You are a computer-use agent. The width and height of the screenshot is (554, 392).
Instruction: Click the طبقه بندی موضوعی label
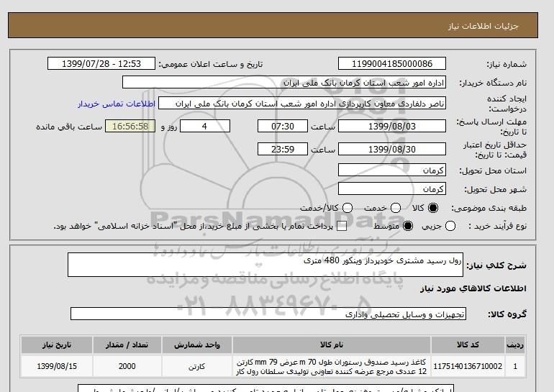[x=489, y=209]
